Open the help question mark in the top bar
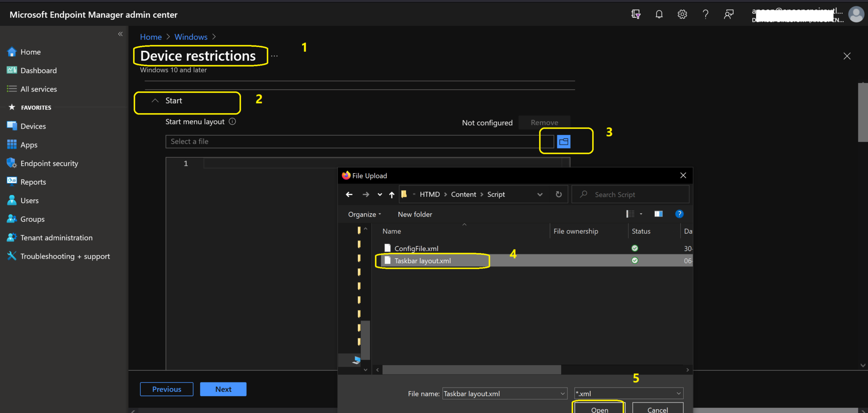The width and height of the screenshot is (868, 413). click(706, 14)
